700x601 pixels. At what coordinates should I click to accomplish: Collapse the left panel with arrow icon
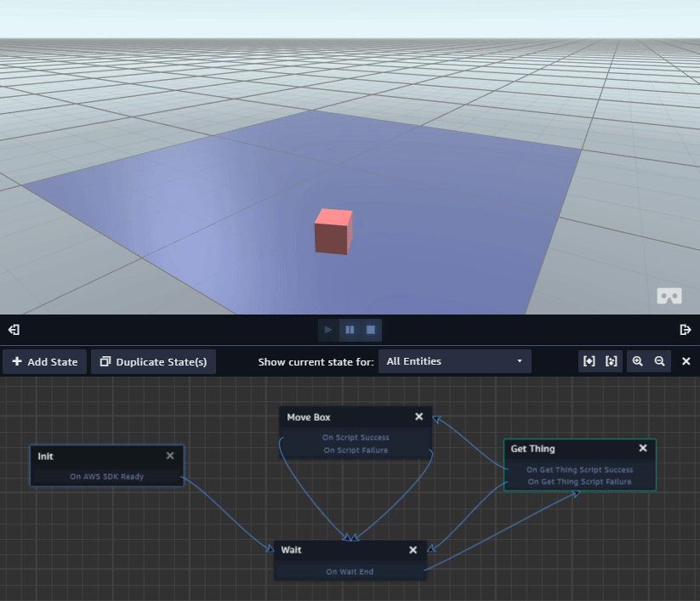[x=14, y=330]
